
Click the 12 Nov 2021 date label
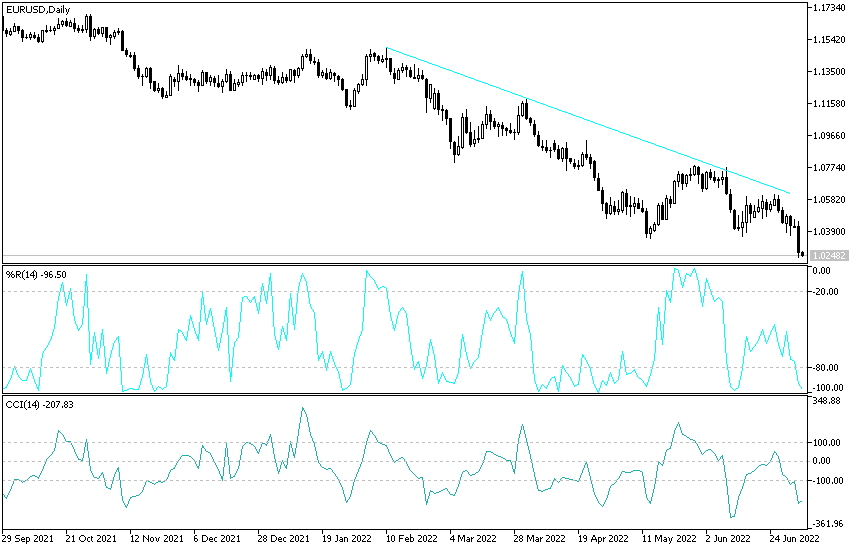pos(156,538)
